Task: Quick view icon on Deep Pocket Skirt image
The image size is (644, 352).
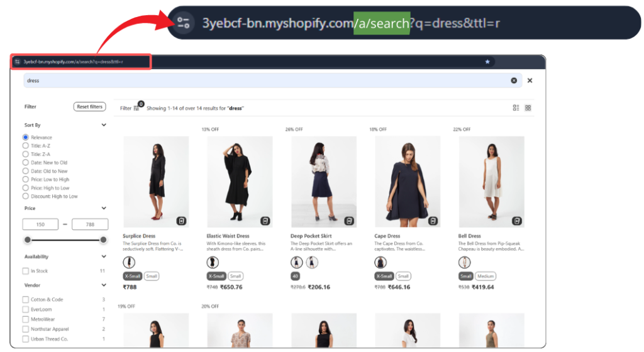Action: 349,221
